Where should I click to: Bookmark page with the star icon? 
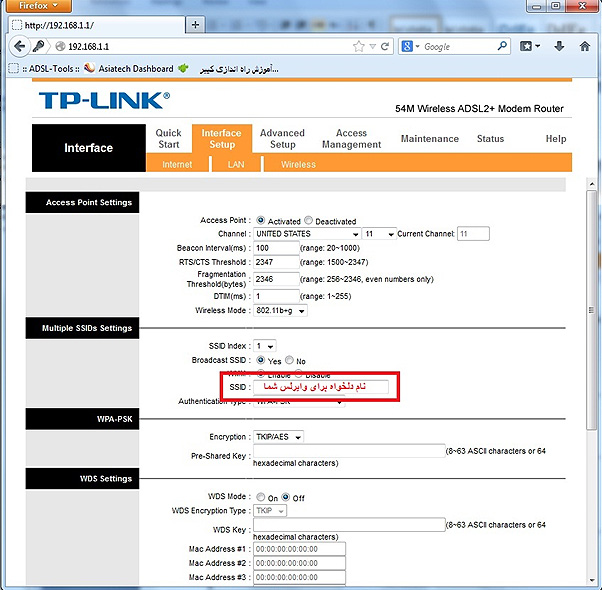[x=359, y=46]
